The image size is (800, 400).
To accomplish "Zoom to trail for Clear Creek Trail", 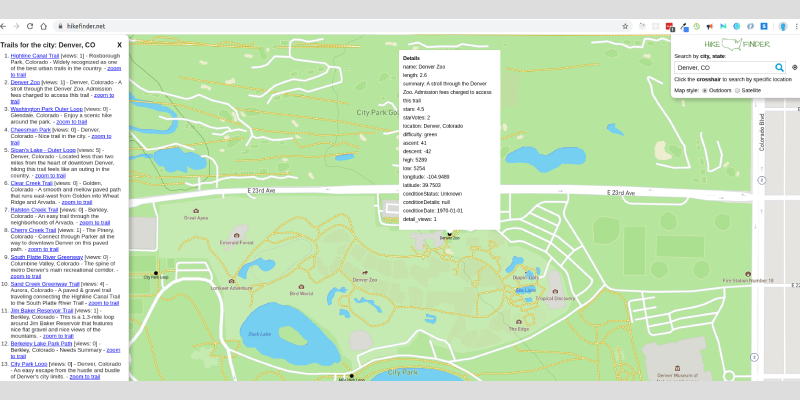I will (x=77, y=202).
